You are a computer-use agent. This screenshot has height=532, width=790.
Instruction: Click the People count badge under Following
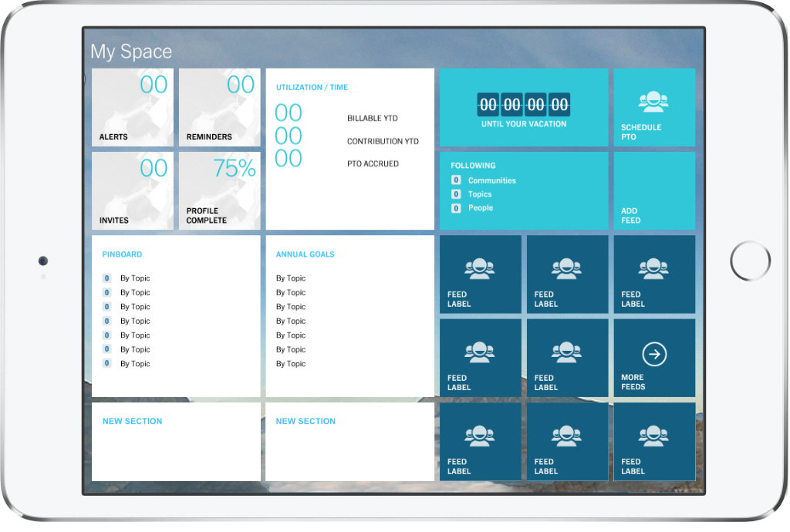[x=456, y=208]
